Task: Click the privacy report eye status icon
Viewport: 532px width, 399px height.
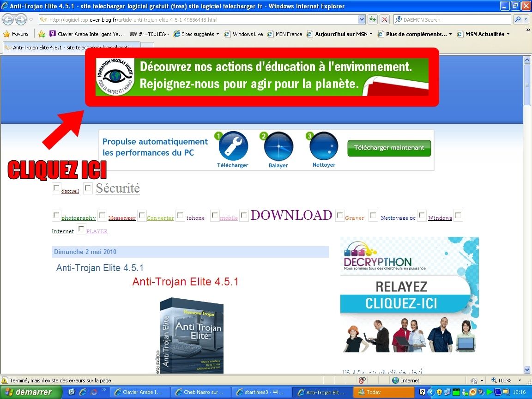Action: tap(363, 381)
